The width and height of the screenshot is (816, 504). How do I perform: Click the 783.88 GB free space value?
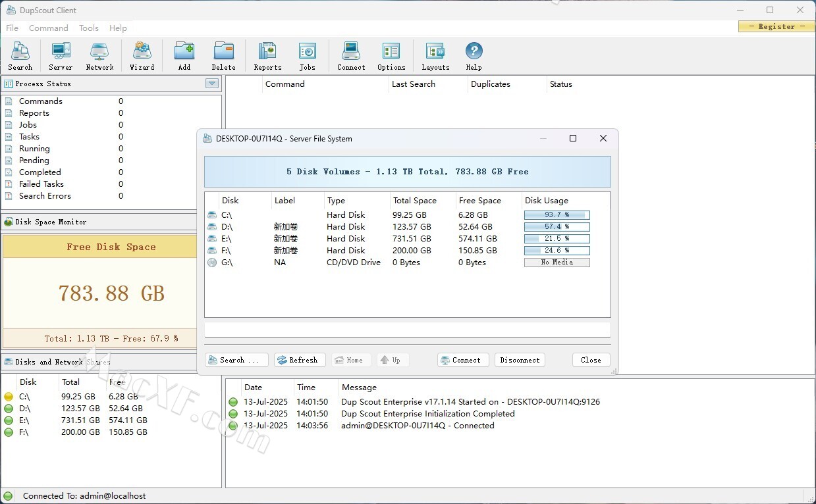[x=111, y=293]
